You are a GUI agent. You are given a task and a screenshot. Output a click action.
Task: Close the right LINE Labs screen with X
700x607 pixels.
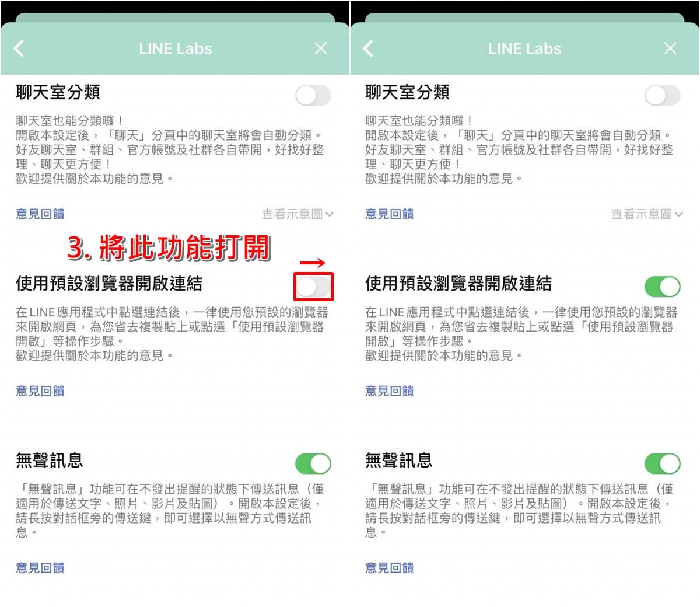[670, 48]
